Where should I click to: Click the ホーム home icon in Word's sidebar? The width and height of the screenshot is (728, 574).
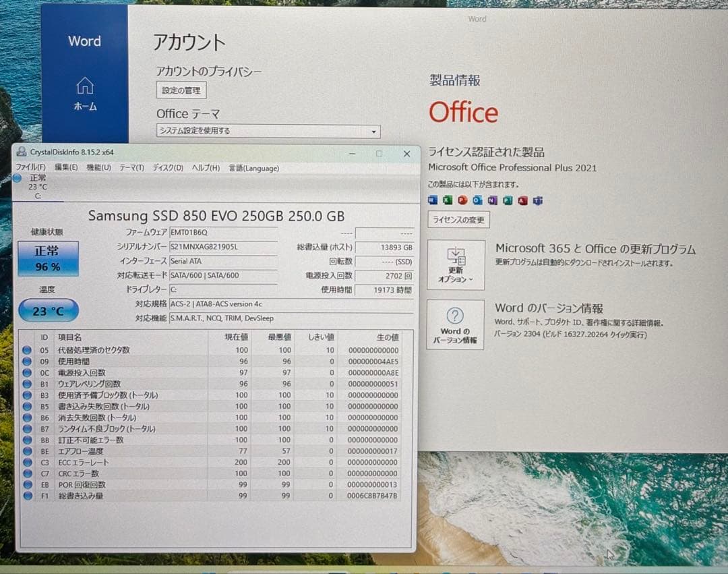tap(85, 92)
